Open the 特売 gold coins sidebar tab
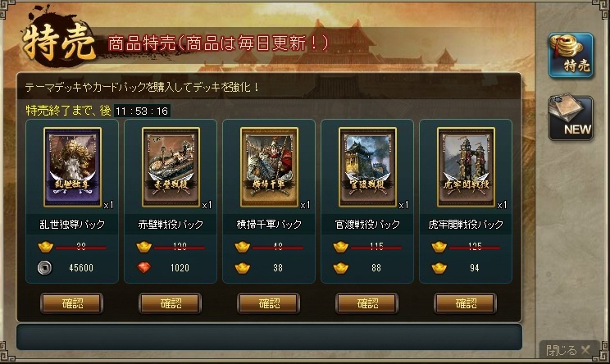Image resolution: width=610 pixels, height=364 pixels. [571, 56]
